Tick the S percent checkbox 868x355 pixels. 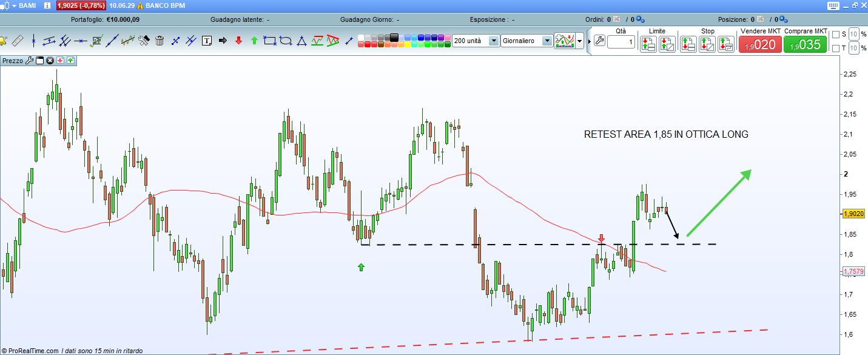point(836,35)
